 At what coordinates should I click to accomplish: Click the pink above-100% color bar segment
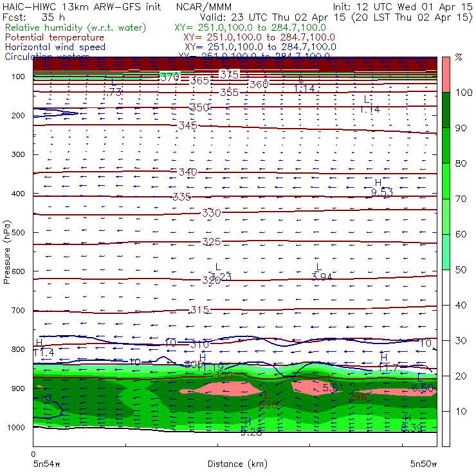tap(446, 75)
